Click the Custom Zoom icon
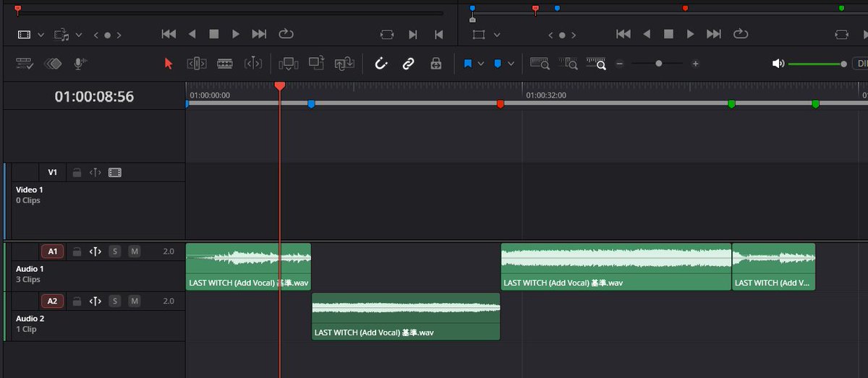The height and width of the screenshot is (378, 868). point(596,64)
